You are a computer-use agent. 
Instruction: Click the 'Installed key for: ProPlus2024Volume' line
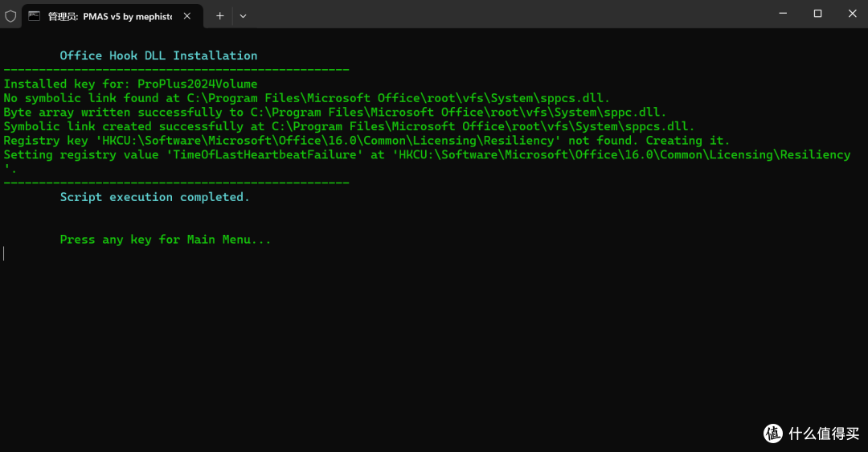(x=131, y=84)
